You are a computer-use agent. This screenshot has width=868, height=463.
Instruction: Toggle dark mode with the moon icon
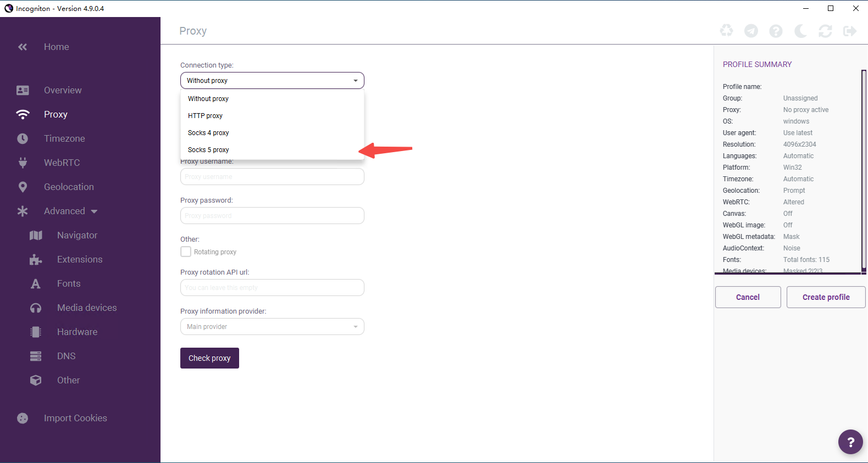(x=800, y=31)
